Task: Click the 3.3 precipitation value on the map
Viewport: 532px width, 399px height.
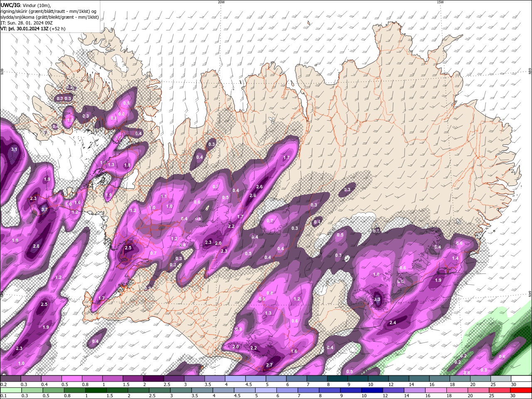Action: [377, 299]
